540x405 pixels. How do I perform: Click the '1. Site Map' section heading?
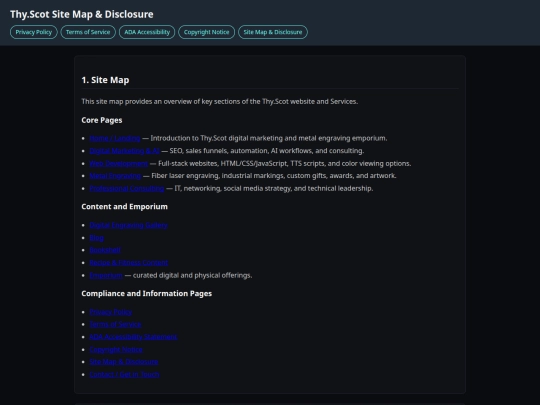105,80
